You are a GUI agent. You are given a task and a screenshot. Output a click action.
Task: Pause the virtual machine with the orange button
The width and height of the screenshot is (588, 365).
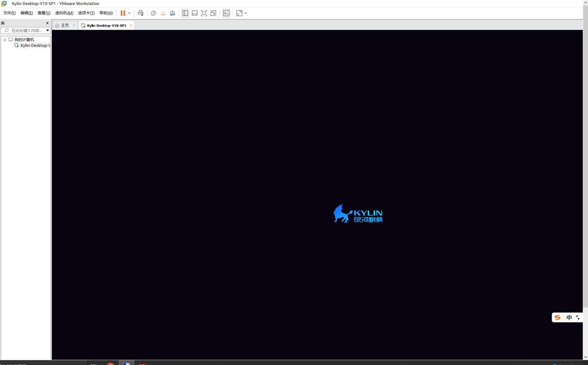[x=123, y=13]
